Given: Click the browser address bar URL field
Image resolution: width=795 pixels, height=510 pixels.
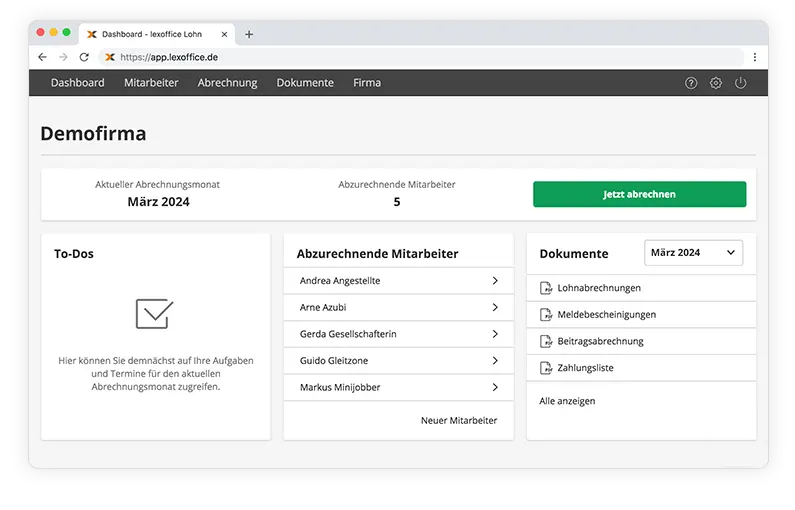Looking at the screenshot, I should (x=400, y=57).
